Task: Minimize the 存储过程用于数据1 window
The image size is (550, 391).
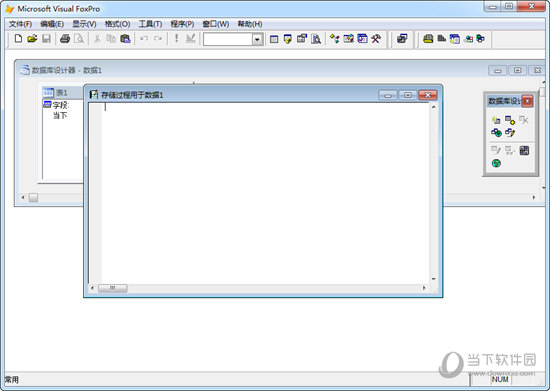Action: 388,95
